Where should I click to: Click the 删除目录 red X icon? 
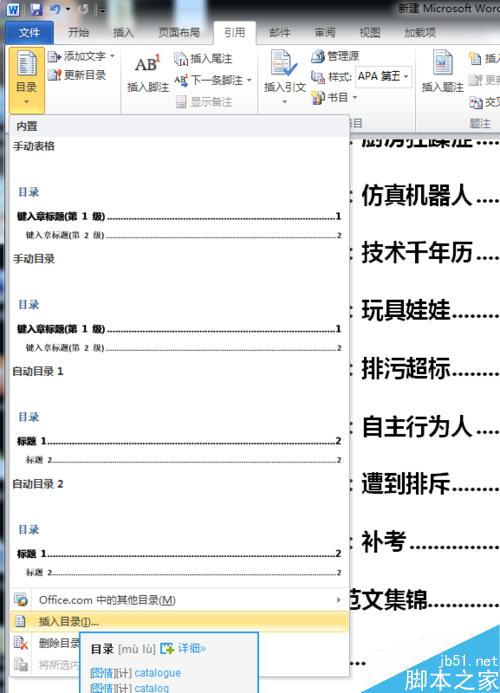(x=21, y=643)
